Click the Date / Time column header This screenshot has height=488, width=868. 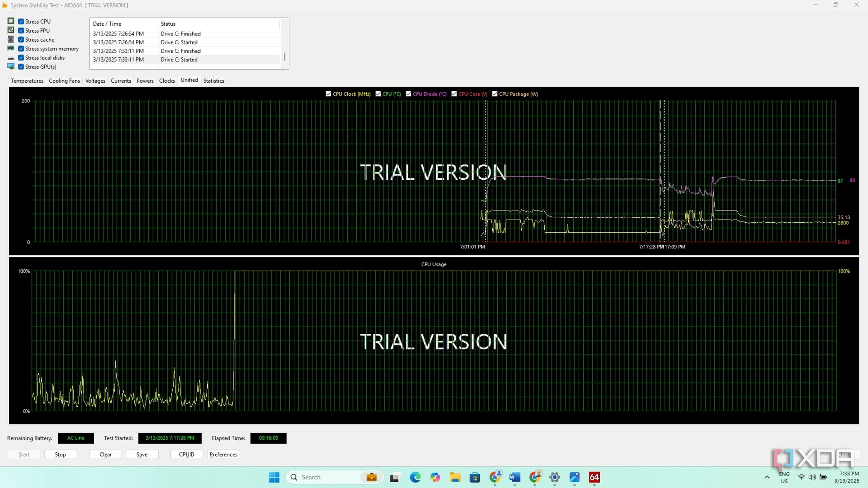tap(124, 24)
